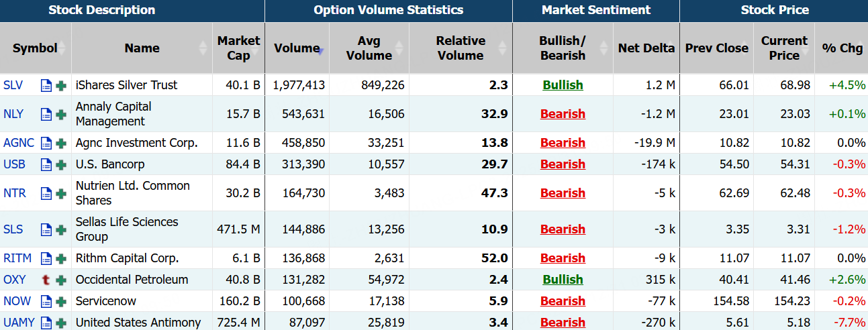Open the SLS ticker symbol link
The image size is (868, 330).
pos(13,229)
